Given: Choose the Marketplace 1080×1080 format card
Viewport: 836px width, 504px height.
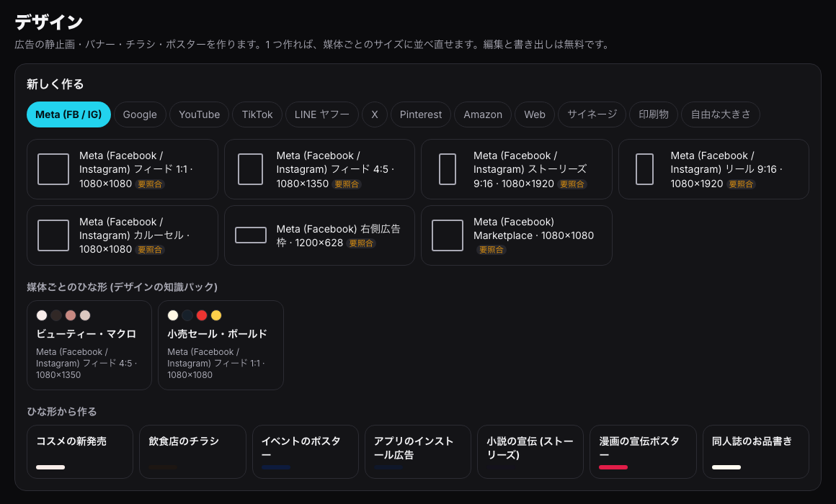Looking at the screenshot, I should tap(517, 235).
